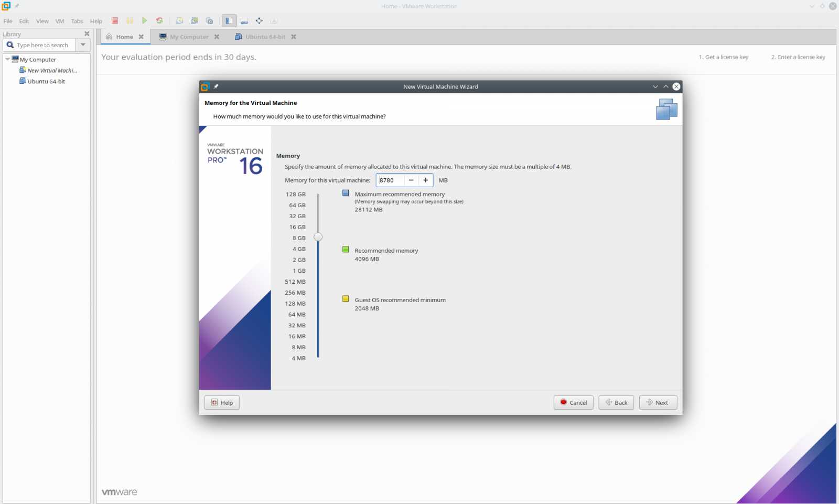Click the pin icon in wizard title bar
The image size is (839, 504).
216,87
